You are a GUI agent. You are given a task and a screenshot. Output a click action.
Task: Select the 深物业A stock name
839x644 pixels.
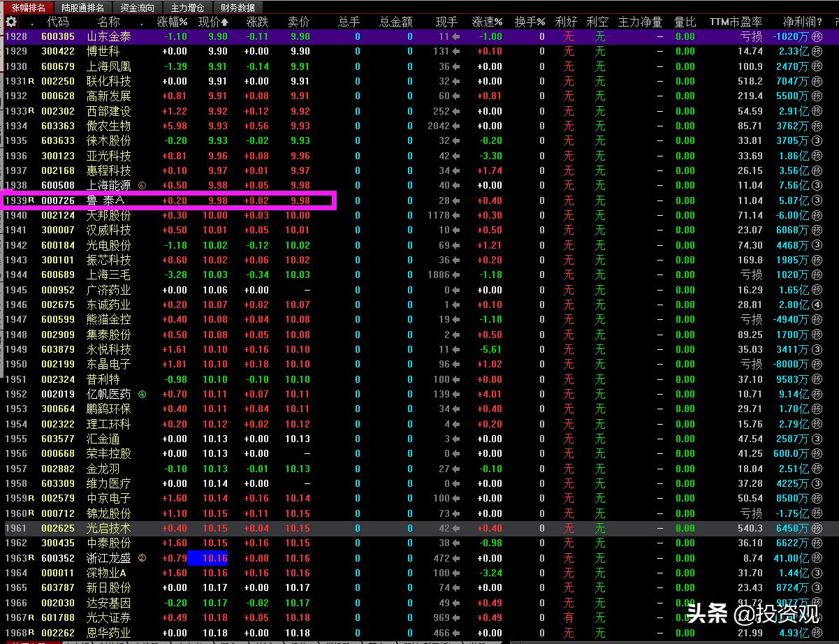[x=106, y=573]
